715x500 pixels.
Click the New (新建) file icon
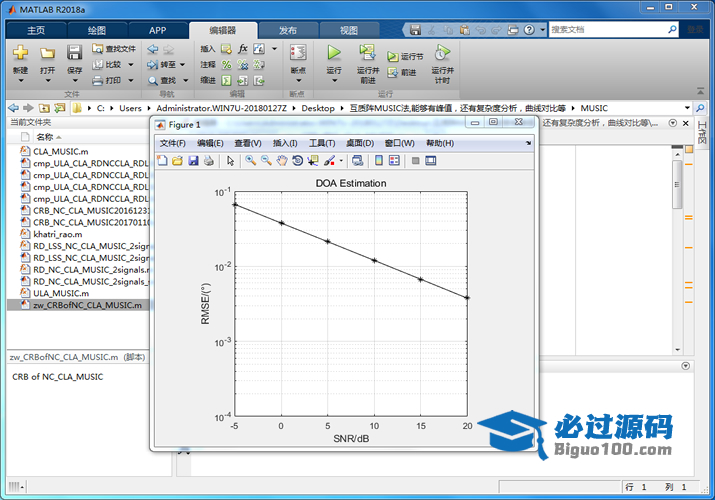pos(20,52)
